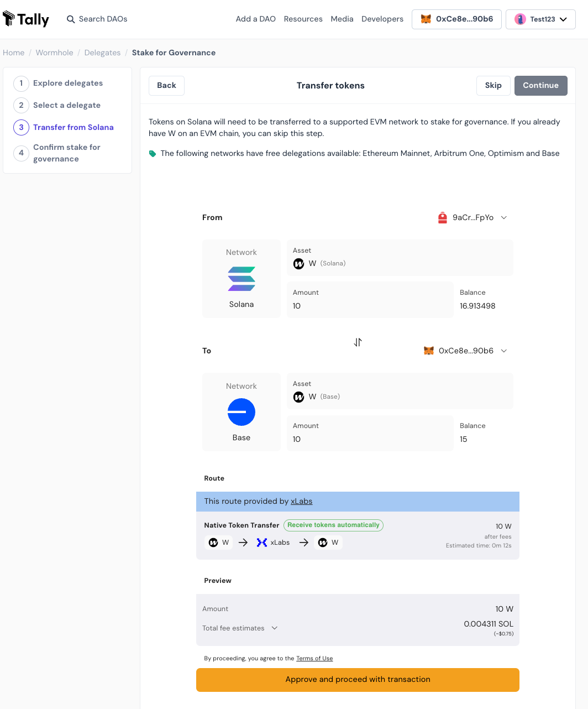This screenshot has width=588, height=709.
Task: Click the Skip button
Action: (494, 85)
